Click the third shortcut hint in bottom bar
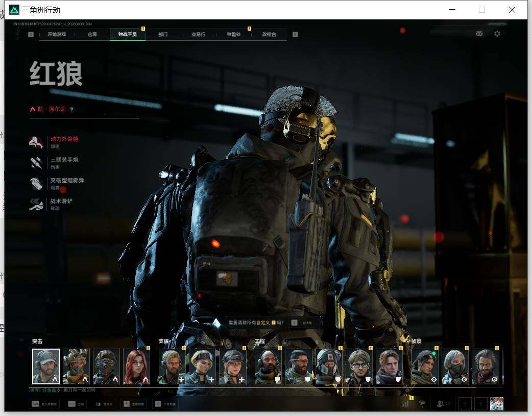The image size is (532, 416). [104, 404]
